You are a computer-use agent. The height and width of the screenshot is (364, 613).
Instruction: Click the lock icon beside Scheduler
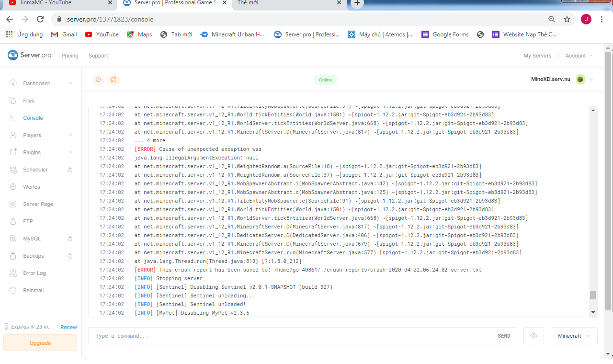coord(70,170)
